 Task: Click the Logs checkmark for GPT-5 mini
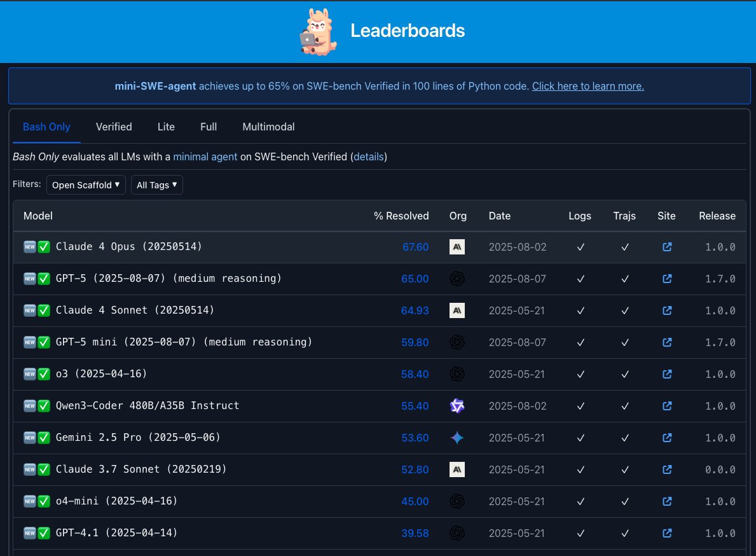point(580,342)
